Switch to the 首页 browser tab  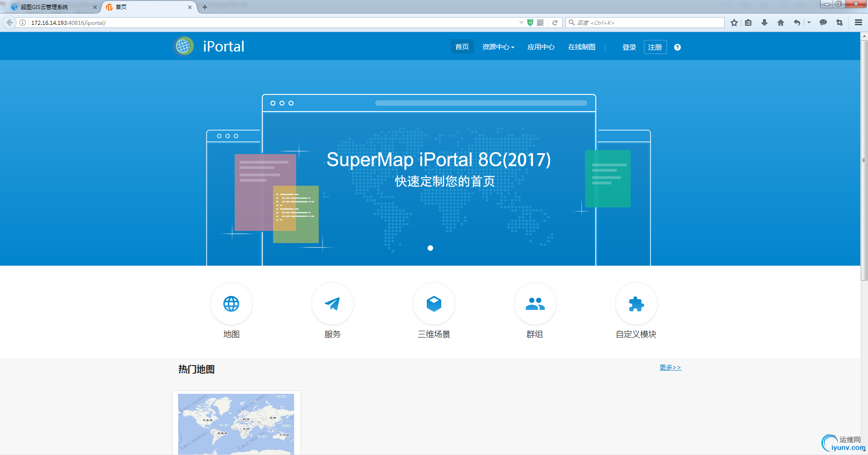coord(149,7)
